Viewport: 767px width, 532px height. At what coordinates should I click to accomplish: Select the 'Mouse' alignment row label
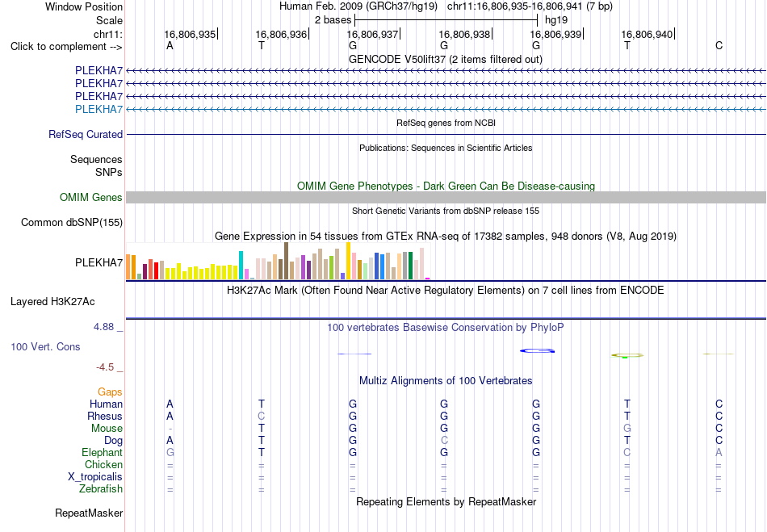(x=107, y=429)
